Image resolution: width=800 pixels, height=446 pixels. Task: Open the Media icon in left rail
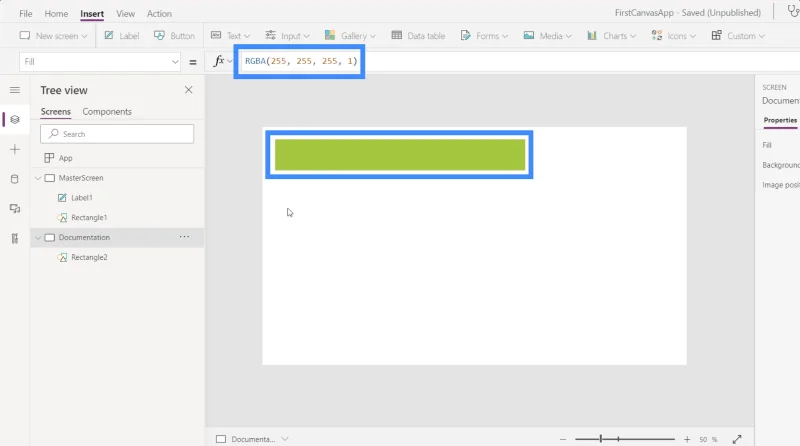click(x=15, y=209)
